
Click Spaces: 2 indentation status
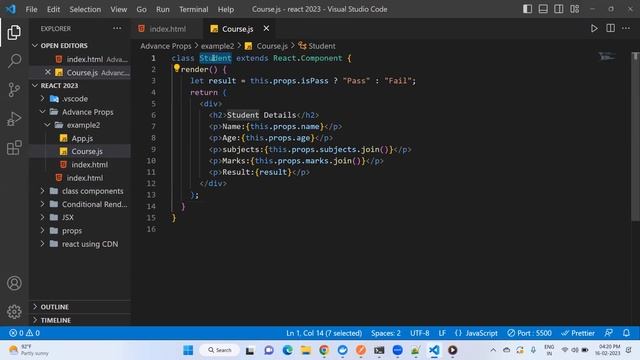[386, 333]
